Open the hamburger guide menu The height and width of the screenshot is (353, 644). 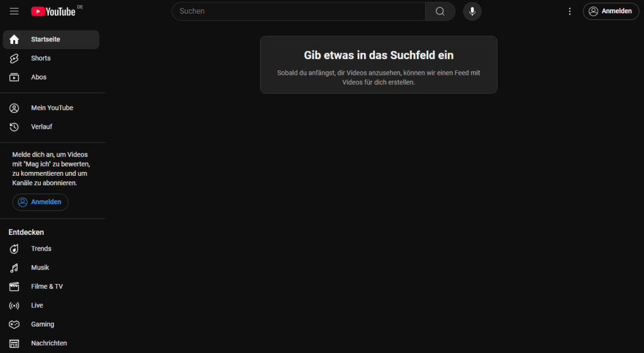[14, 11]
